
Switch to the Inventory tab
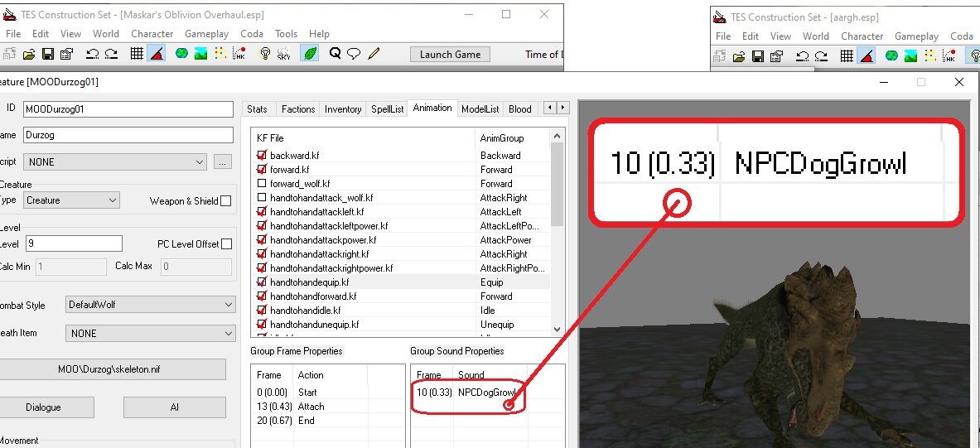tap(343, 108)
